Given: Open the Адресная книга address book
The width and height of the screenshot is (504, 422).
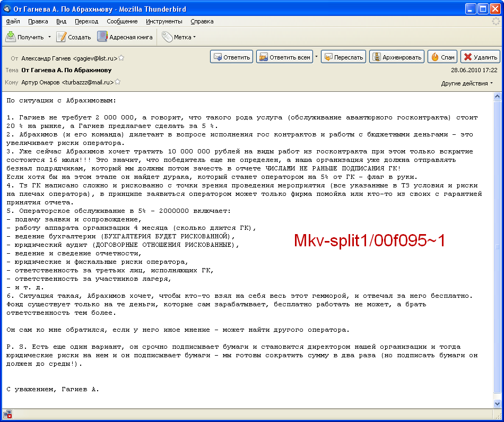Looking at the screenshot, I should click(102, 37).
